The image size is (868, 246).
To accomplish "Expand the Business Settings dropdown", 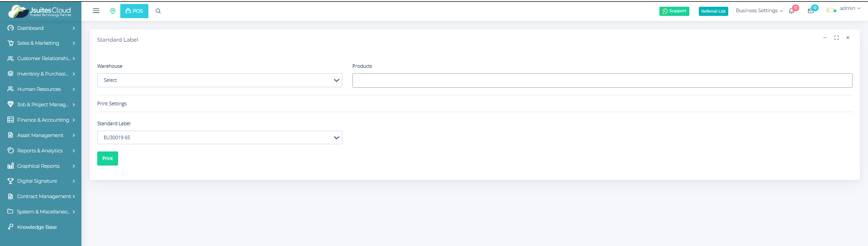I will click(x=759, y=10).
